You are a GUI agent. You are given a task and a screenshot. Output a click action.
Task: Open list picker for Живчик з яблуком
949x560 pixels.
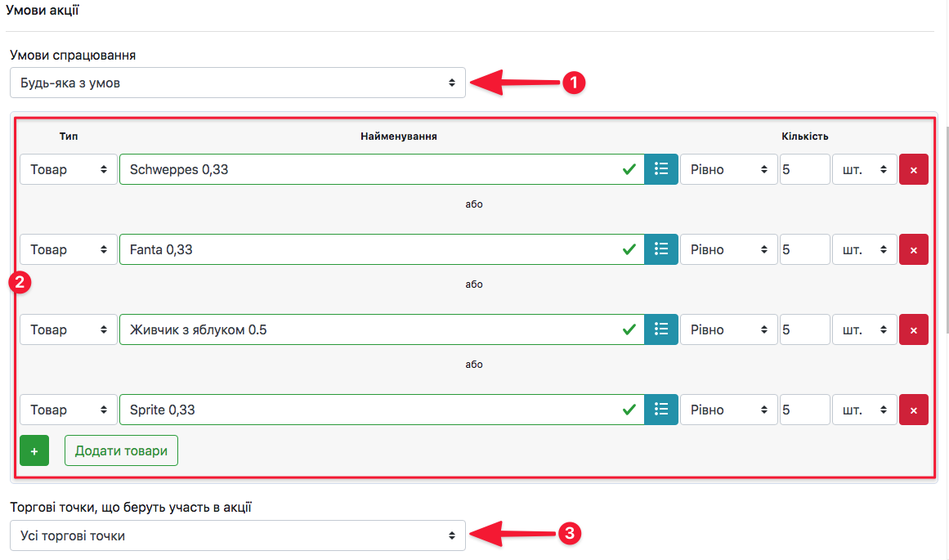click(661, 329)
